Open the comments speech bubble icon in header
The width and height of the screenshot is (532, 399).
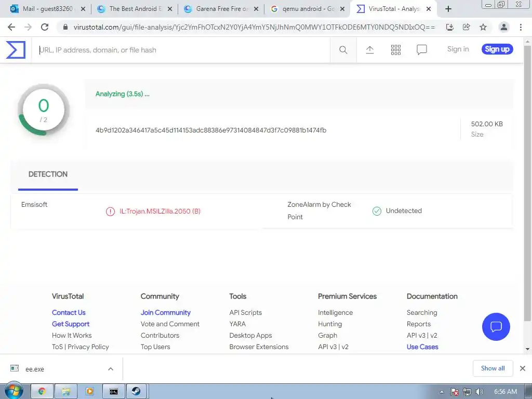[x=421, y=50]
